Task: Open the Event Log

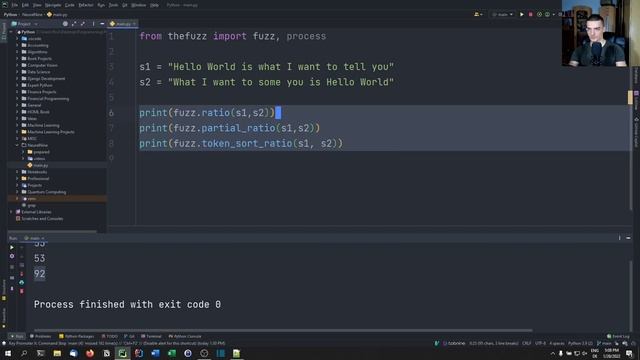Action: [x=618, y=336]
